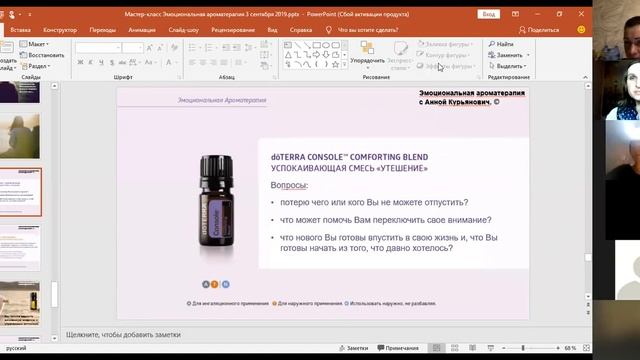The width and height of the screenshot is (640, 360).
Task: Toggle bulleted list formatting
Action: point(192,48)
